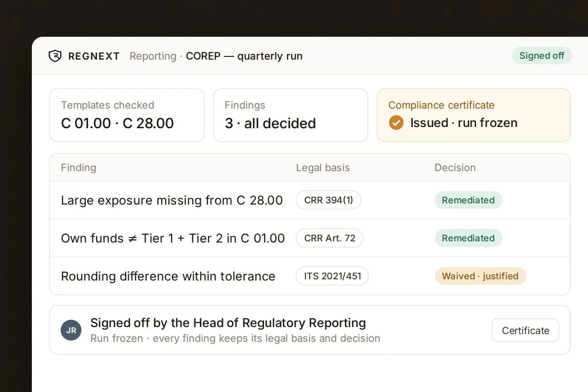588x392 pixels.
Task: Click the 'C 01.00 · C 28.00' value
Action: (x=117, y=123)
